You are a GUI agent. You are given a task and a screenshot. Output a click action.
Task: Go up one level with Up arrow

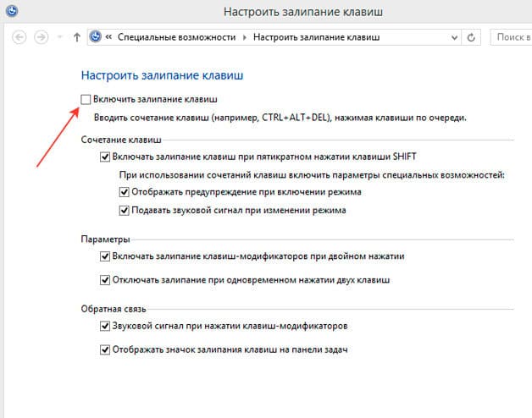(77, 37)
